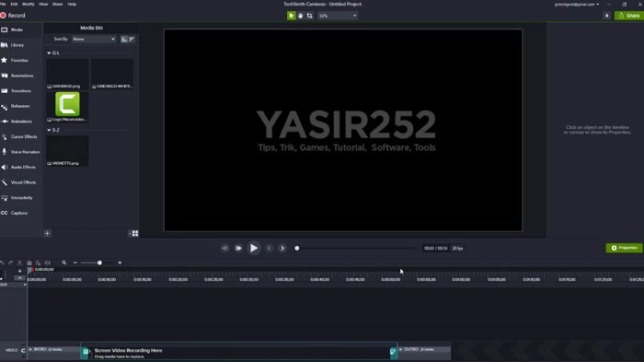This screenshot has width=644, height=362.
Task: Select the canvas Crop tool
Action: pos(309,16)
